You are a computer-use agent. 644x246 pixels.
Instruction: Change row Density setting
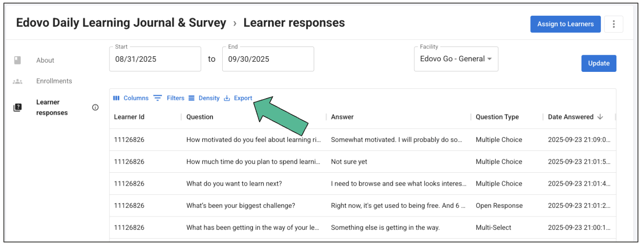coord(204,98)
